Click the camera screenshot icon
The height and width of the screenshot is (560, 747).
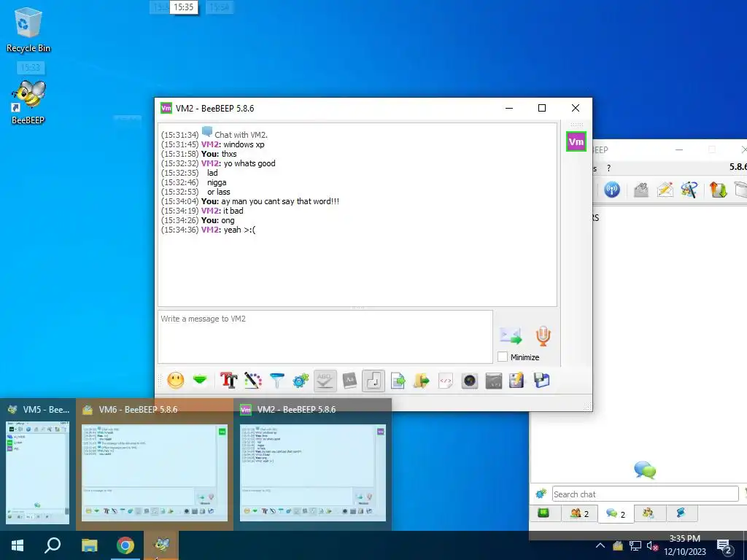click(470, 381)
